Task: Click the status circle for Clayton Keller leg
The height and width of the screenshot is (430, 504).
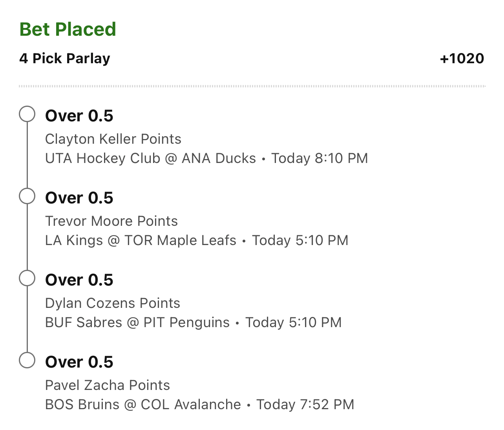Action: 27,114
